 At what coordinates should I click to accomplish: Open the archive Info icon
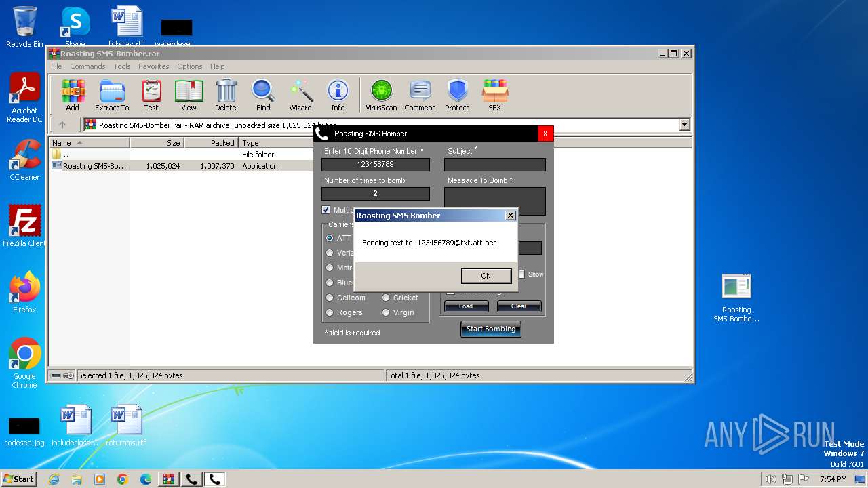pyautogui.click(x=338, y=95)
